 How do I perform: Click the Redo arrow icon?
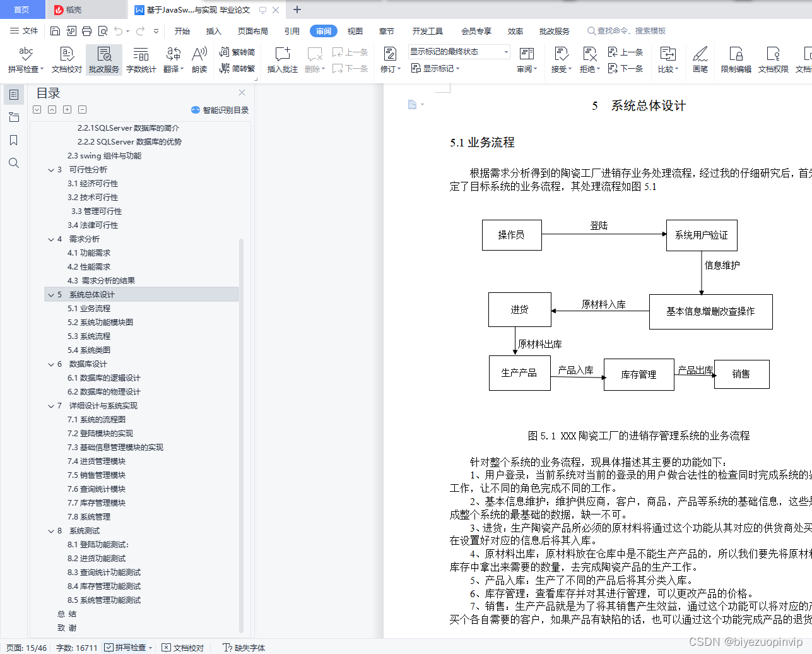[x=140, y=31]
